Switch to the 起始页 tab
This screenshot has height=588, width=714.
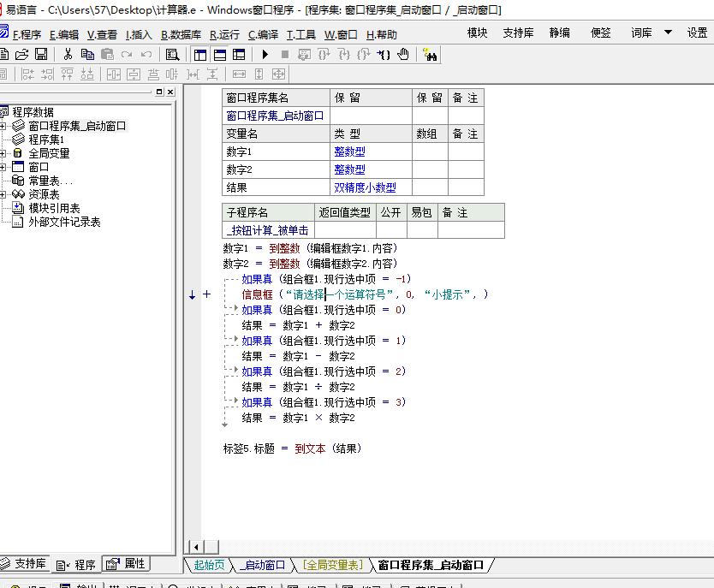pos(209,565)
